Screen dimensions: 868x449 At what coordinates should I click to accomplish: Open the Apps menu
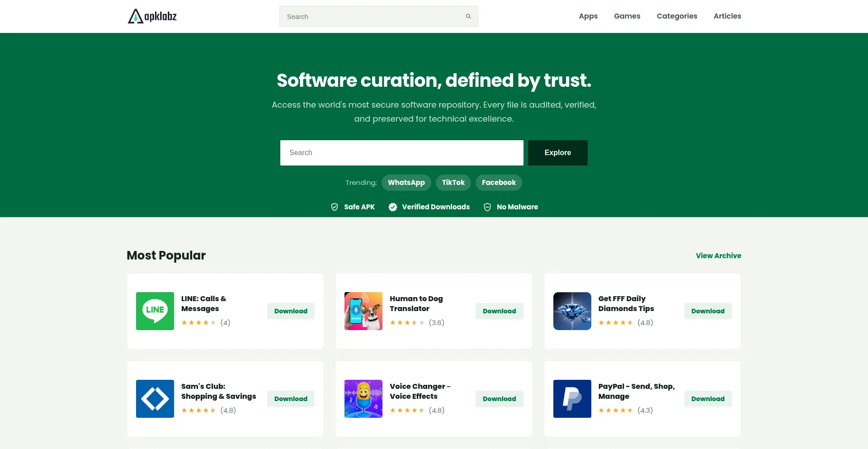tap(588, 16)
